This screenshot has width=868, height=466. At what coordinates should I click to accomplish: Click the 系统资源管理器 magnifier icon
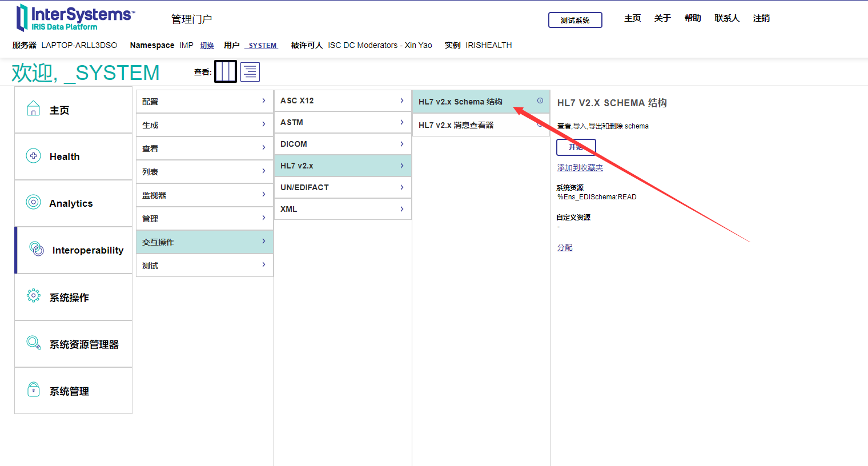(x=34, y=343)
